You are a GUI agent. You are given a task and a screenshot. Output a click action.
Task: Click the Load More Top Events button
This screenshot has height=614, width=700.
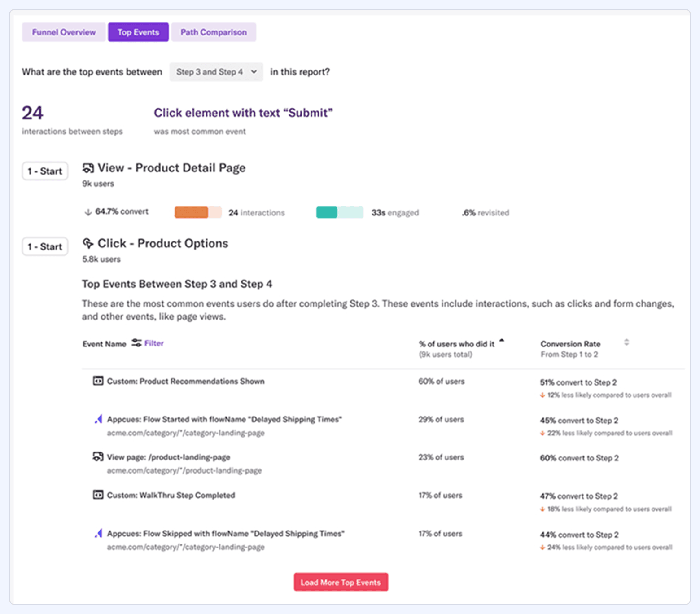click(341, 582)
